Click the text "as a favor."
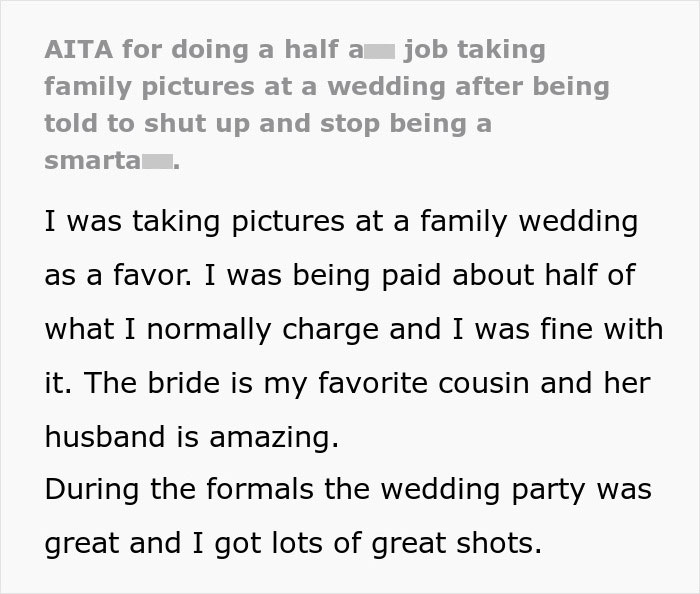The image size is (700, 594). click(x=112, y=275)
